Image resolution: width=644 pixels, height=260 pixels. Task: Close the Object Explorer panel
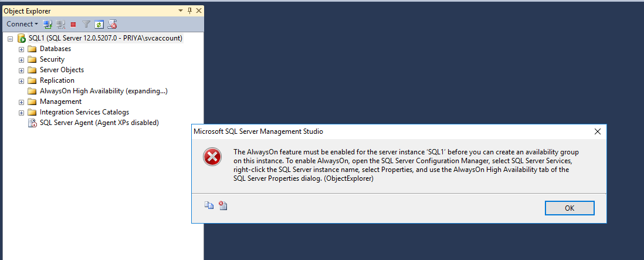[x=199, y=11]
